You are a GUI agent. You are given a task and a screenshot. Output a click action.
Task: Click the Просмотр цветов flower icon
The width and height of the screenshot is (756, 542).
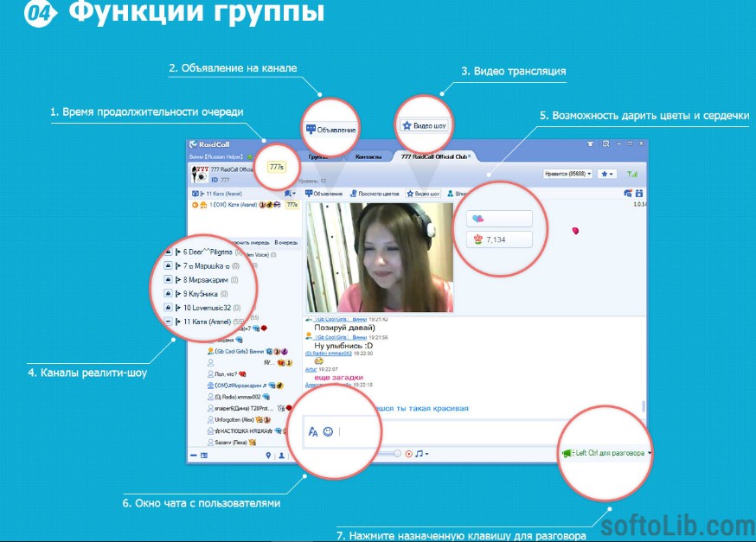(353, 193)
